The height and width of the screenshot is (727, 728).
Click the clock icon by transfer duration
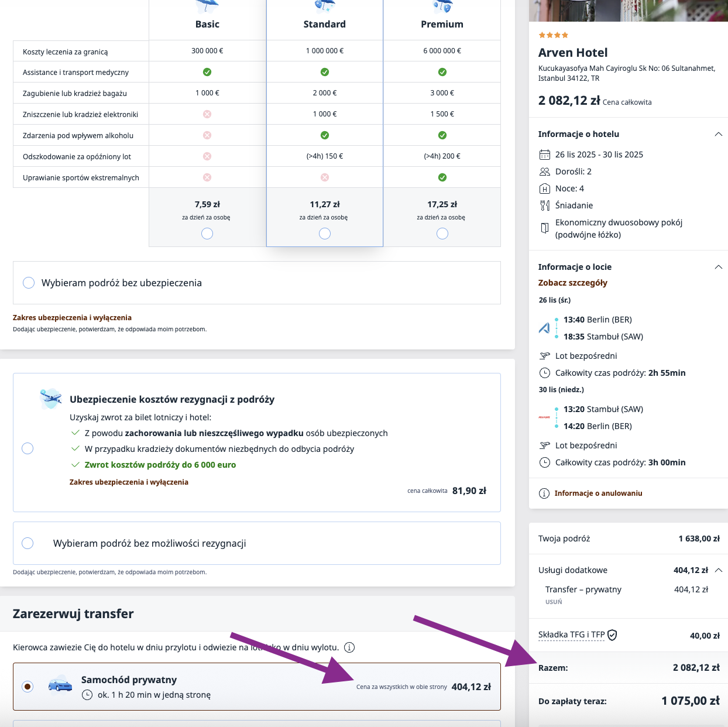click(87, 695)
